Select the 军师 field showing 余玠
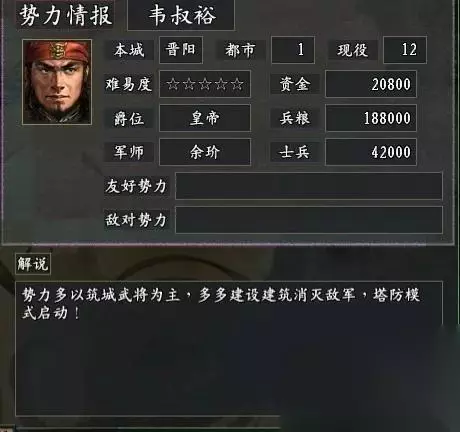Viewport: 460px width, 432px height. click(x=205, y=152)
